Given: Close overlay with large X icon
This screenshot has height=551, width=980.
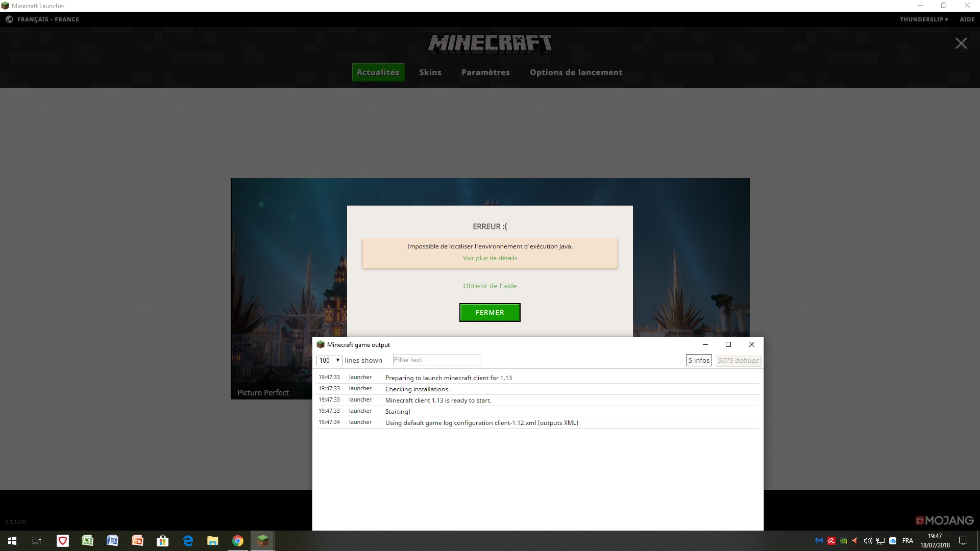Looking at the screenshot, I should point(961,44).
